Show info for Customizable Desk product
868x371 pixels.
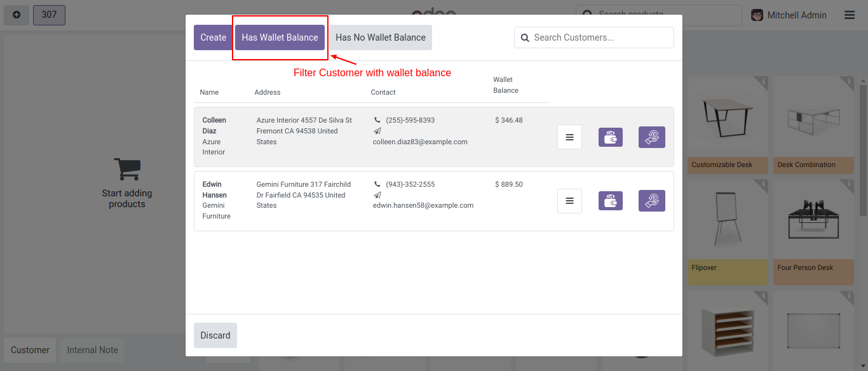[x=764, y=81]
